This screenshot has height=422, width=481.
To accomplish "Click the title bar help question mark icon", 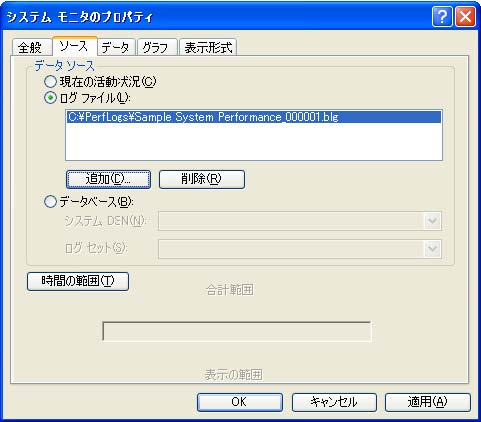I will pyautogui.click(x=442, y=16).
